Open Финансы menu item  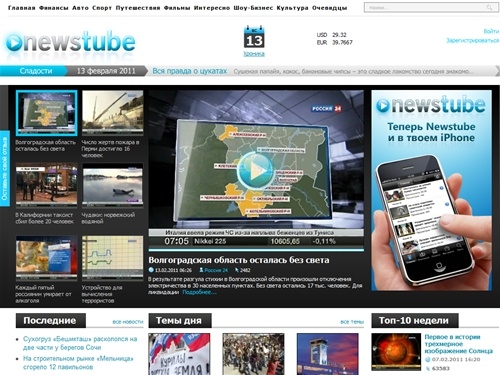click(54, 8)
